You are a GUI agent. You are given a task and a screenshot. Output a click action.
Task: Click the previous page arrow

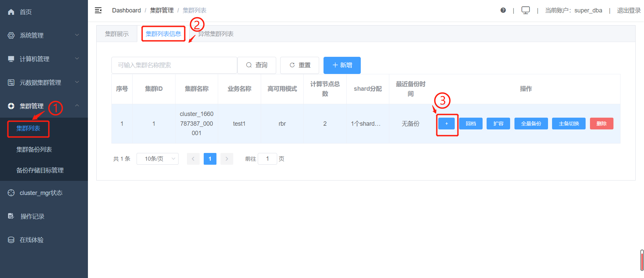[193, 159]
